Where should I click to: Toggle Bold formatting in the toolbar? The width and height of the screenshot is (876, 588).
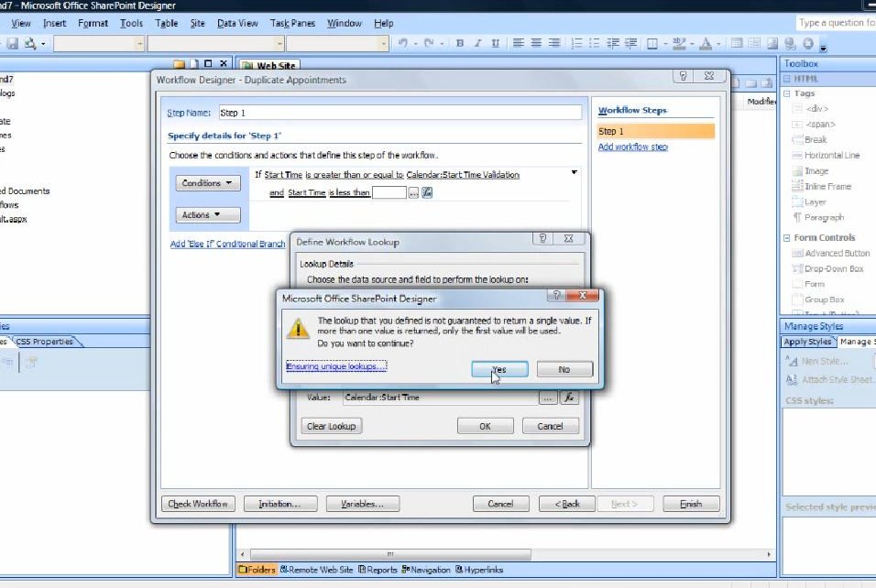coord(460,44)
